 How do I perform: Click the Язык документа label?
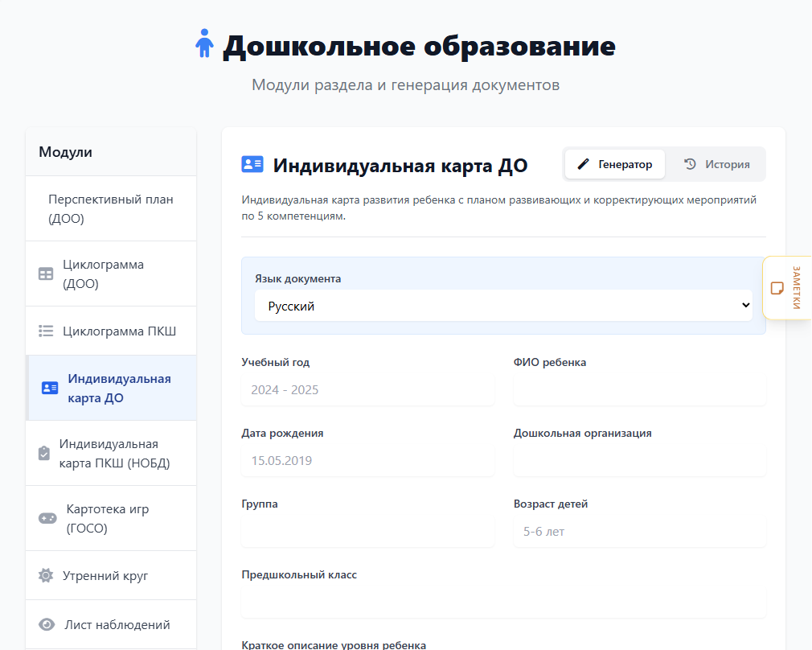click(297, 278)
